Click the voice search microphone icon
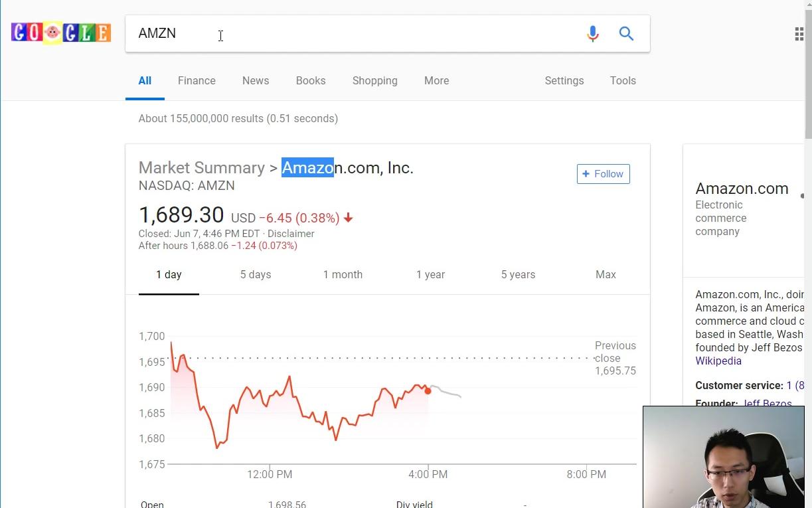 [593, 33]
